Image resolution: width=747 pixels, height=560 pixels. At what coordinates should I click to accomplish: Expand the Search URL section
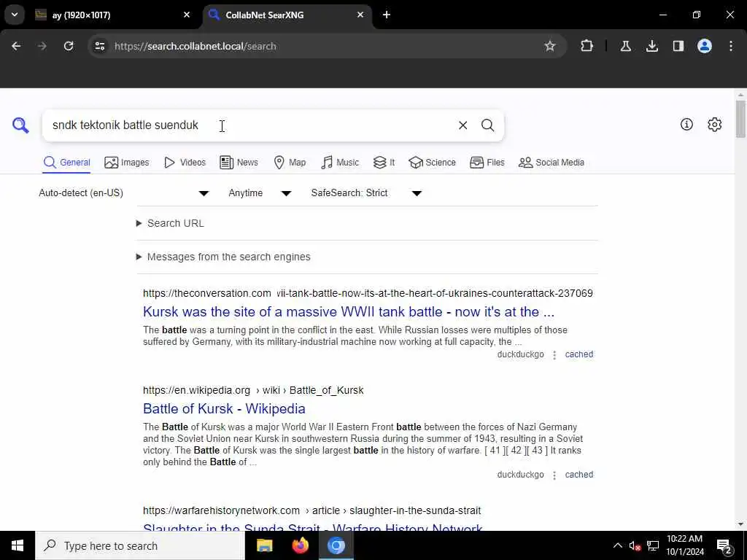[170, 223]
